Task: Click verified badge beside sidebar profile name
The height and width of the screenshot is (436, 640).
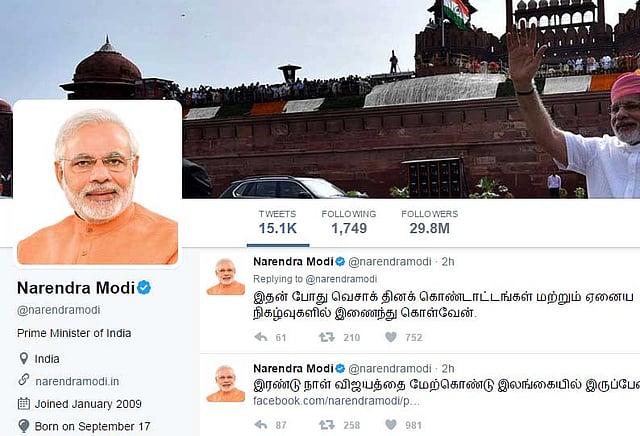Action: point(144,288)
